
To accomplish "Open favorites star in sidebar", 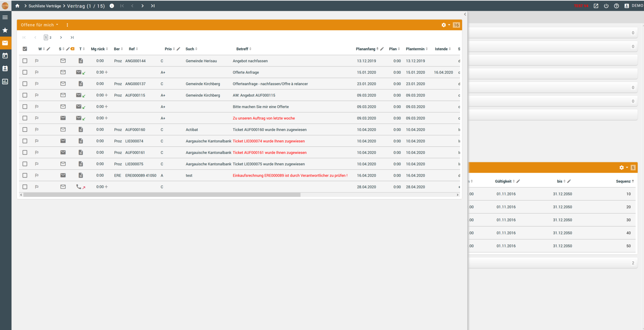I will point(5,30).
